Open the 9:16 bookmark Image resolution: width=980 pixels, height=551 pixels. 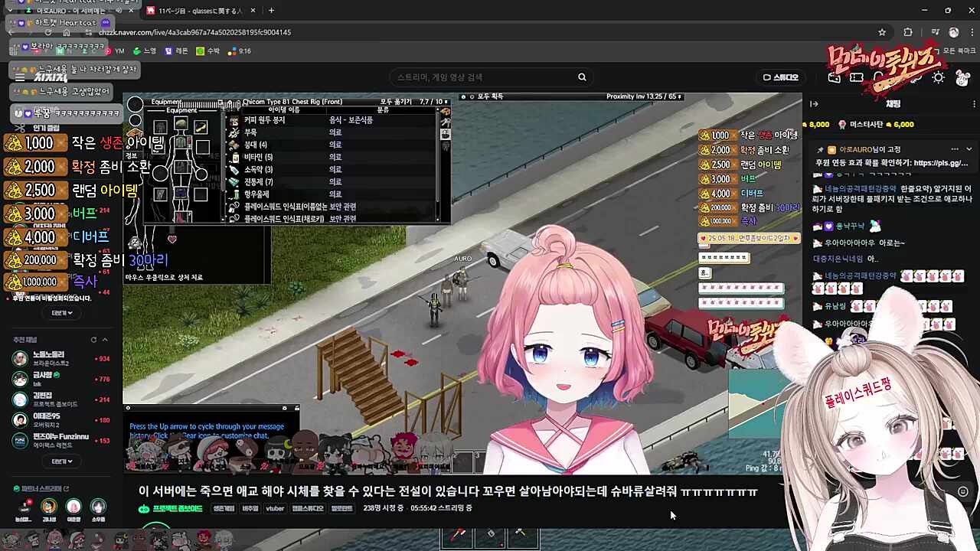point(239,51)
